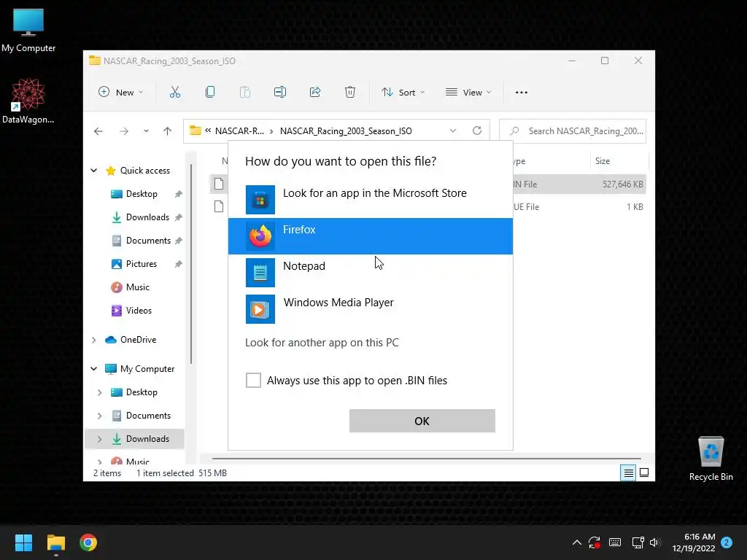Select Look for an app in Microsoft Store
Screen dimensions: 747x560
click(x=370, y=200)
